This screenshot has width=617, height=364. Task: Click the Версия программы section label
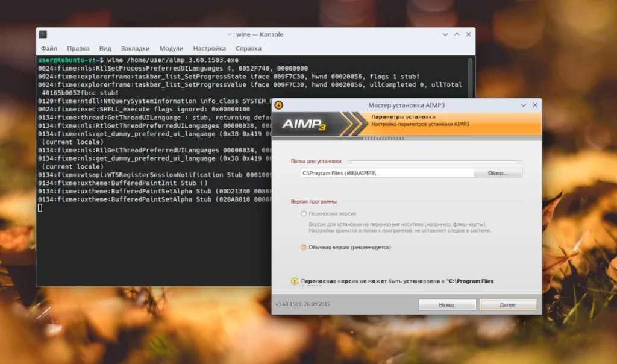(x=313, y=201)
